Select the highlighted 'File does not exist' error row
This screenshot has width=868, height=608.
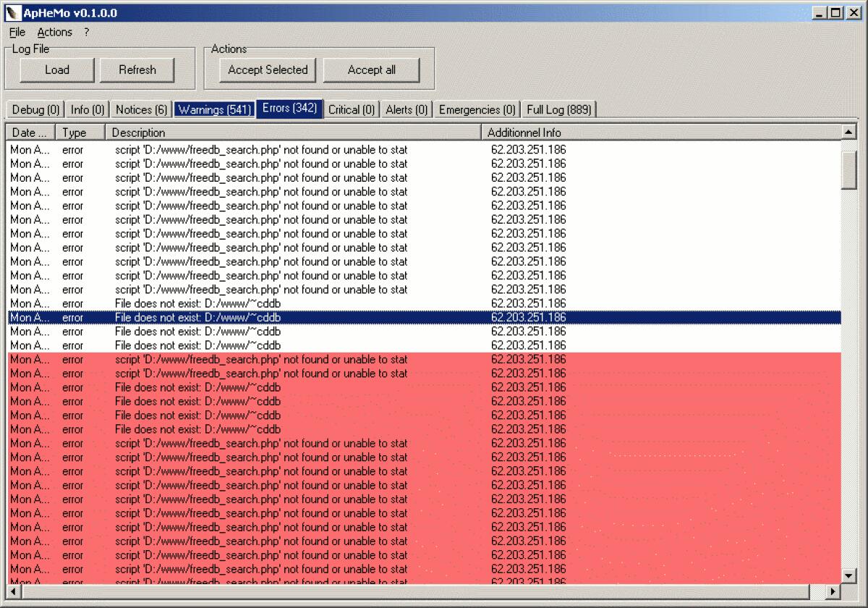[x=289, y=317]
